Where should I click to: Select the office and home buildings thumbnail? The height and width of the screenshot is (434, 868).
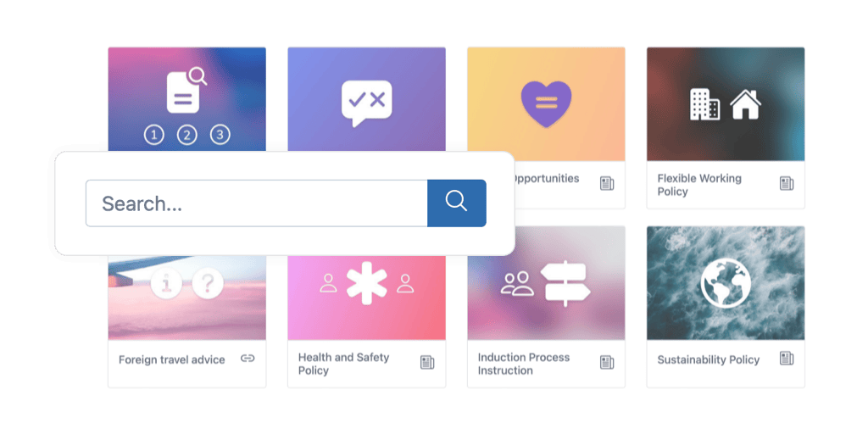point(726,104)
